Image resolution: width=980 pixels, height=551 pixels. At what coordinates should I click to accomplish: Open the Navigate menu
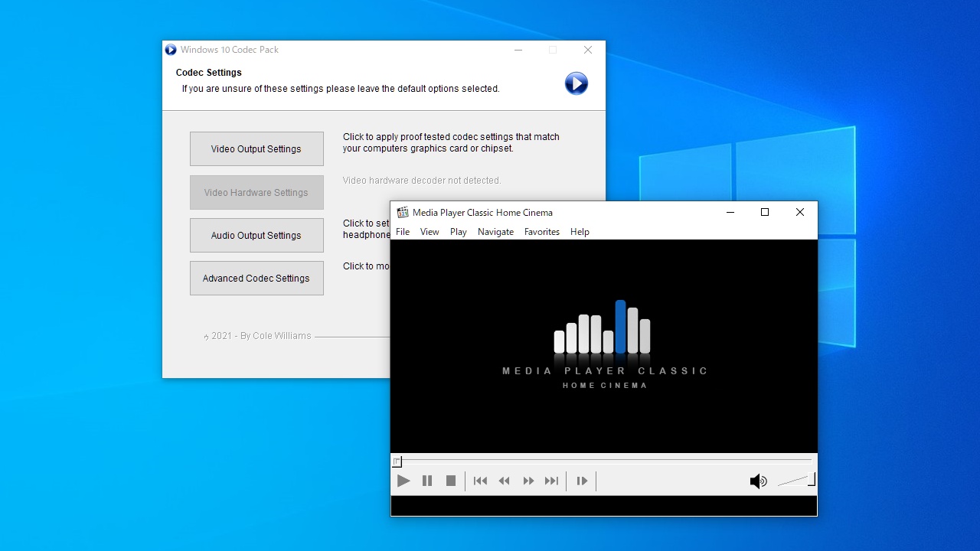(x=495, y=232)
